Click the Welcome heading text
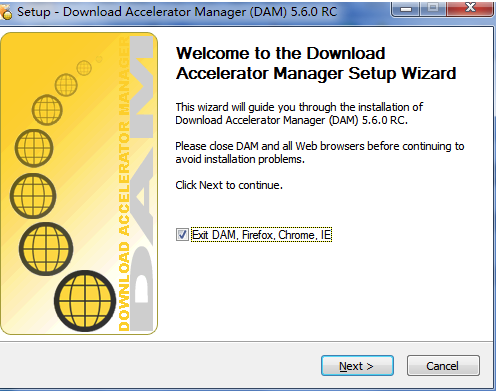The image size is (499, 392). (316, 63)
